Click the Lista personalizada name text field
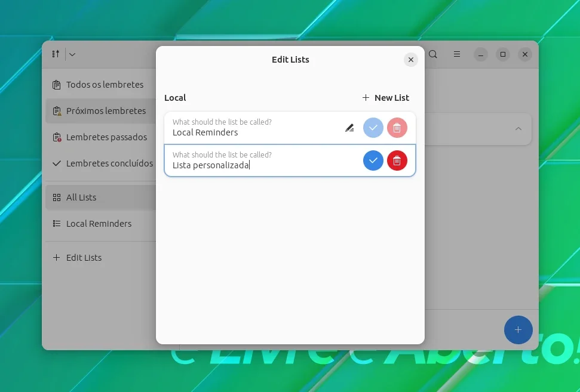 (x=263, y=160)
